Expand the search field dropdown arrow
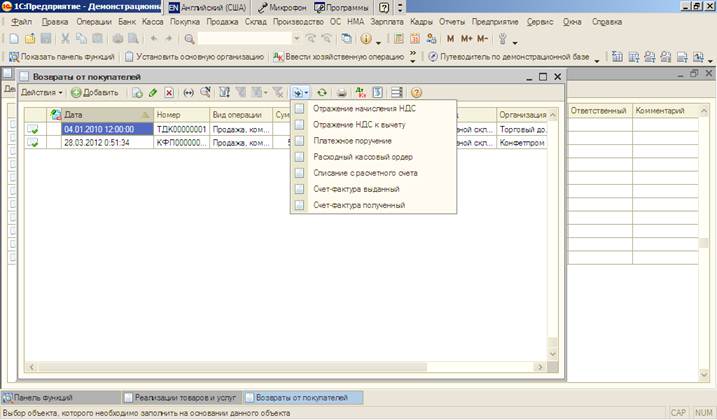 [x=299, y=39]
